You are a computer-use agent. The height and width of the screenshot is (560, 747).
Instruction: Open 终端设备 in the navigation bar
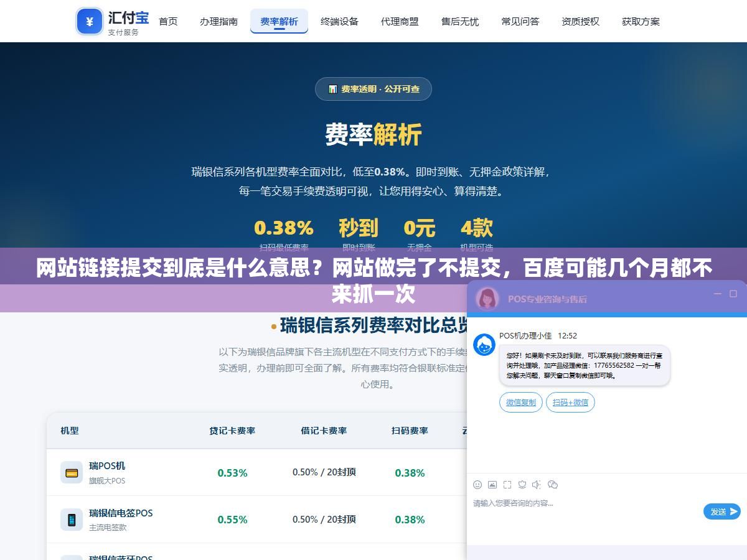tap(339, 21)
